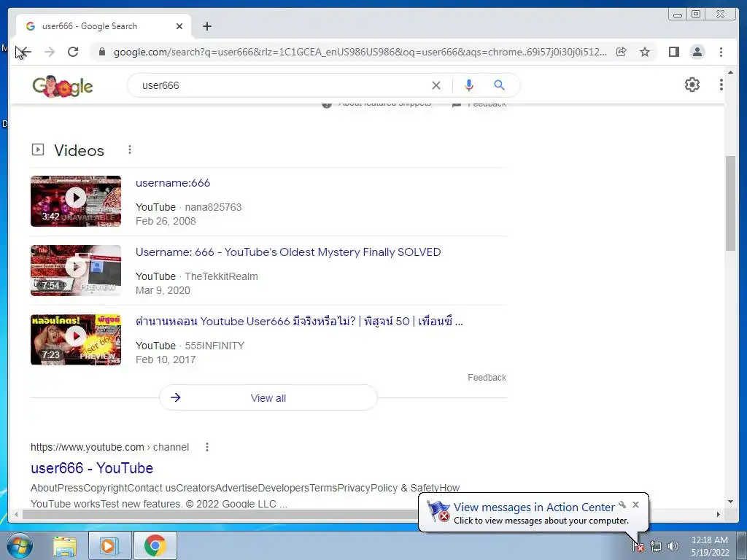Close the user666 Google Search tab

click(179, 26)
